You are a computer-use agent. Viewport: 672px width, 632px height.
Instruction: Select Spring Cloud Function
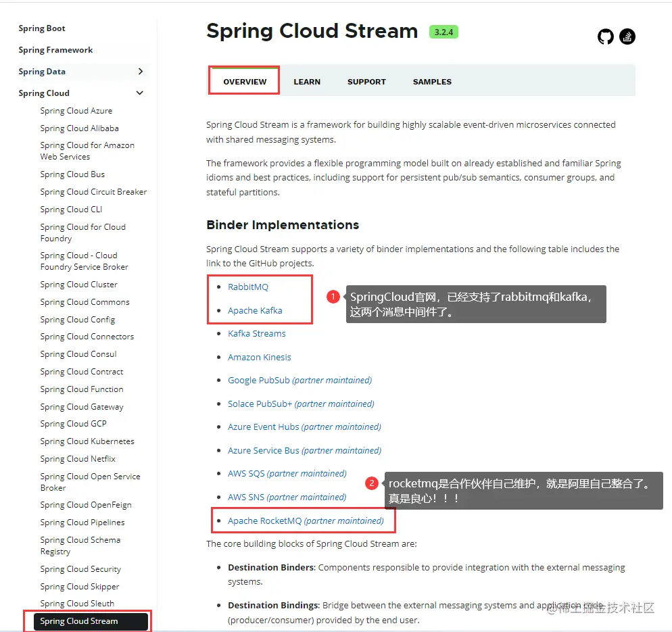pos(82,389)
